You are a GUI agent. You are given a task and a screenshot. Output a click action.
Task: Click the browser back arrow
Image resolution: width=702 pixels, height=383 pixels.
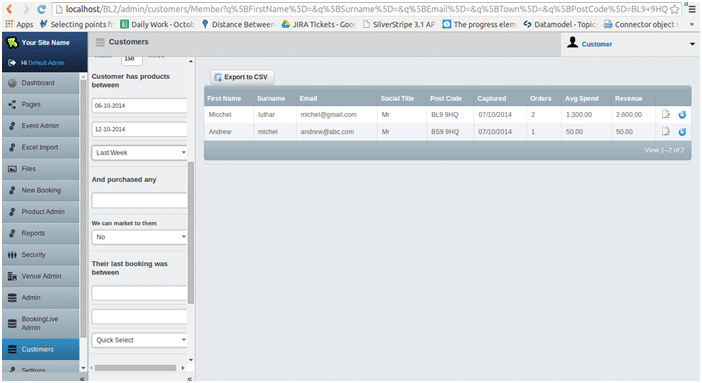[9, 9]
